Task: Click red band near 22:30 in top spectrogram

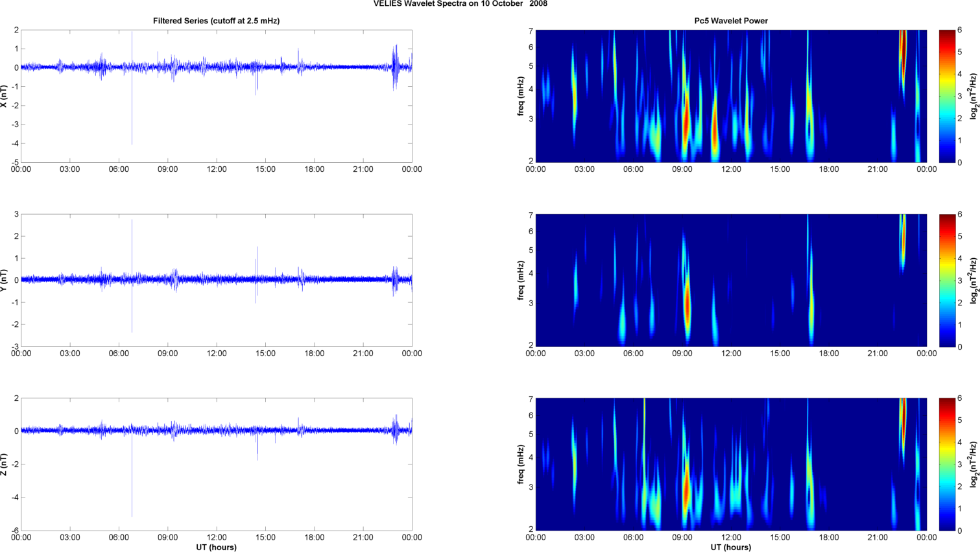Action: (x=902, y=55)
